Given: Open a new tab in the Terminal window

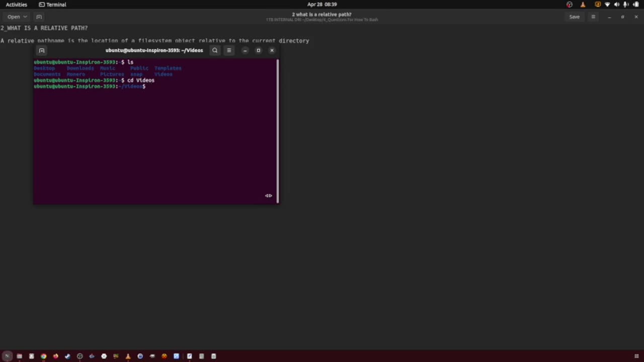Looking at the screenshot, I should [42, 50].
